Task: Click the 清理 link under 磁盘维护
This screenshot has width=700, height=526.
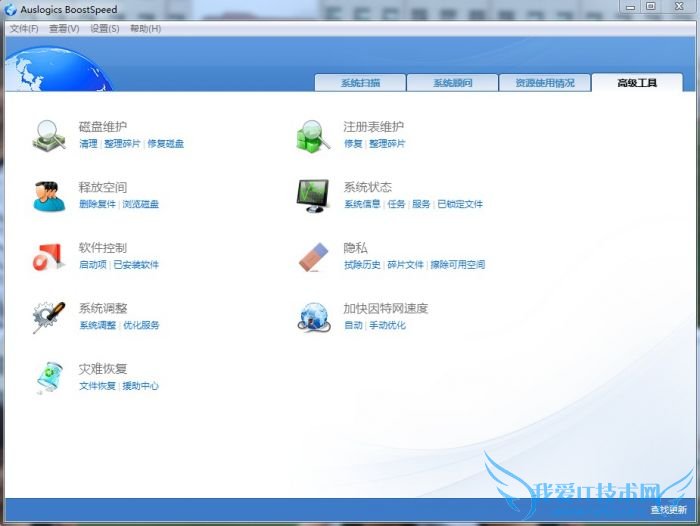Action: click(88, 144)
